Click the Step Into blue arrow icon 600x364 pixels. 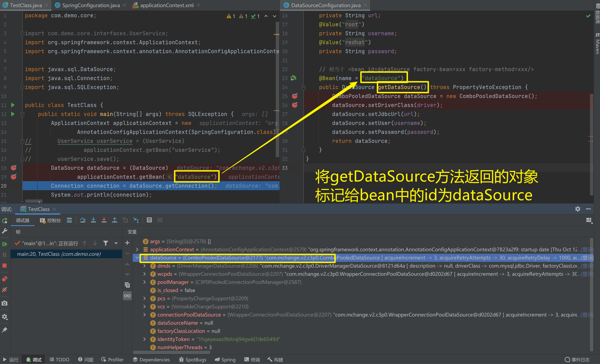(x=93, y=220)
